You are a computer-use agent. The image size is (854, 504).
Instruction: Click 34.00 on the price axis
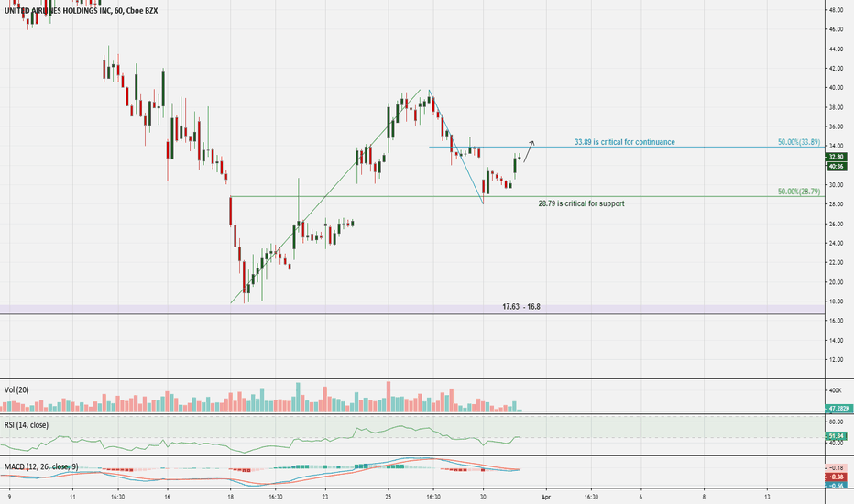[836, 146]
